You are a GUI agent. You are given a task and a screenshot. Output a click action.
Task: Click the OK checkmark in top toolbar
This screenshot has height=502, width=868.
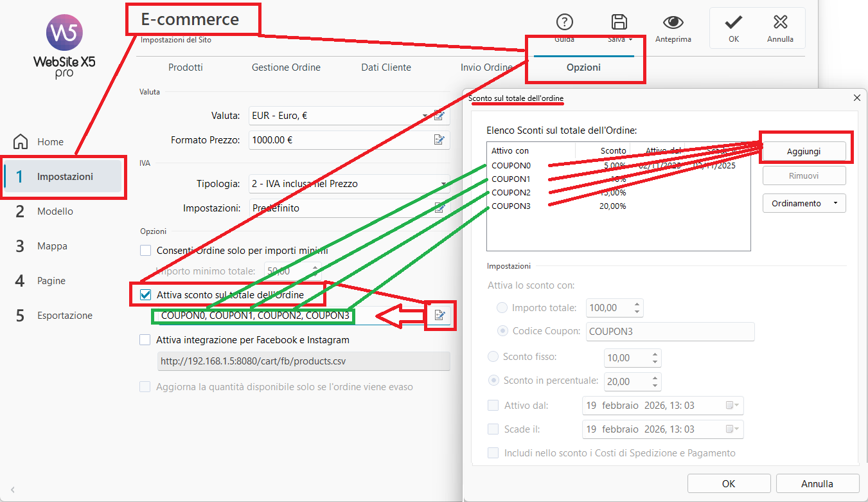tap(733, 22)
